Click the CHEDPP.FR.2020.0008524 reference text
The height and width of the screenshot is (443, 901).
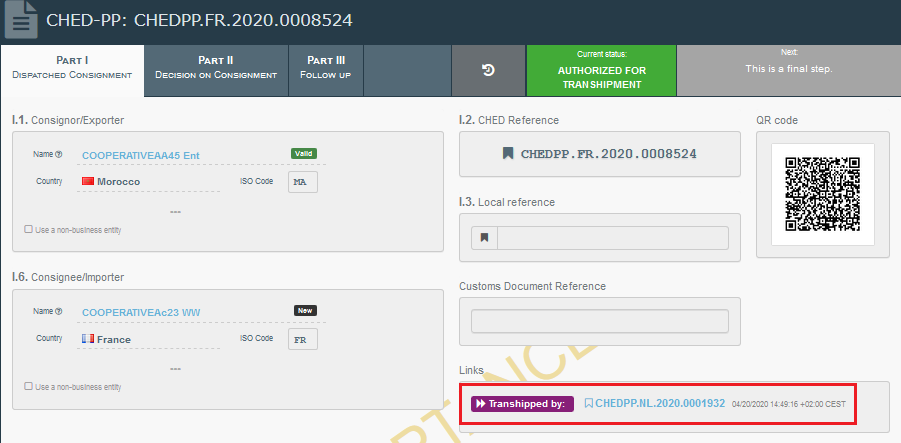[x=609, y=154]
